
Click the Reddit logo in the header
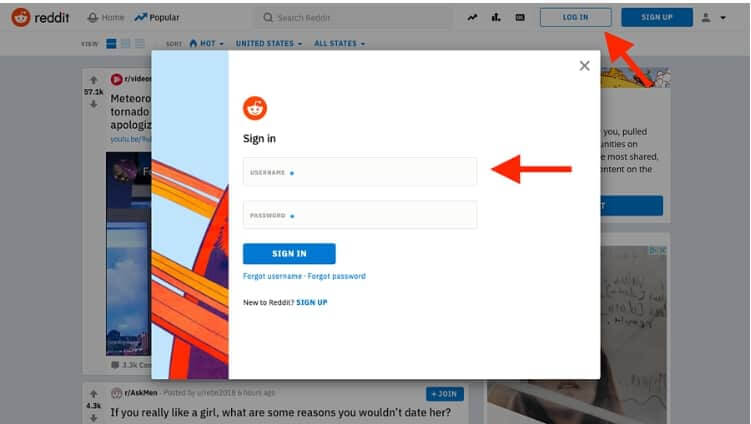click(x=40, y=18)
